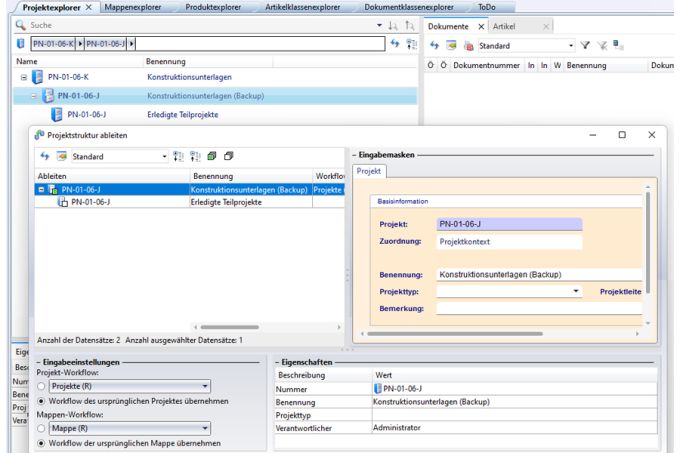The height and width of the screenshot is (453, 680).
Task: Click project icon of PN-01-06-K tree row
Action: pyautogui.click(x=38, y=77)
